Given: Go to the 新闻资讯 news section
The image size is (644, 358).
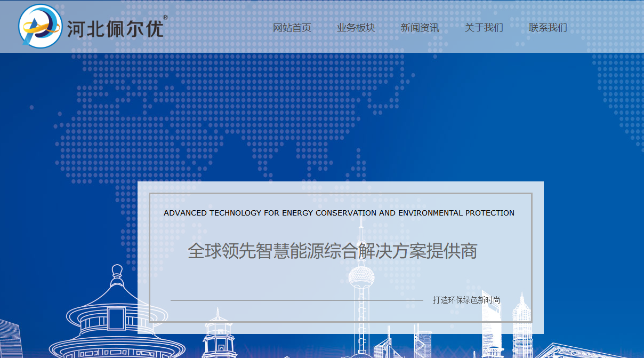Looking at the screenshot, I should click(x=420, y=28).
